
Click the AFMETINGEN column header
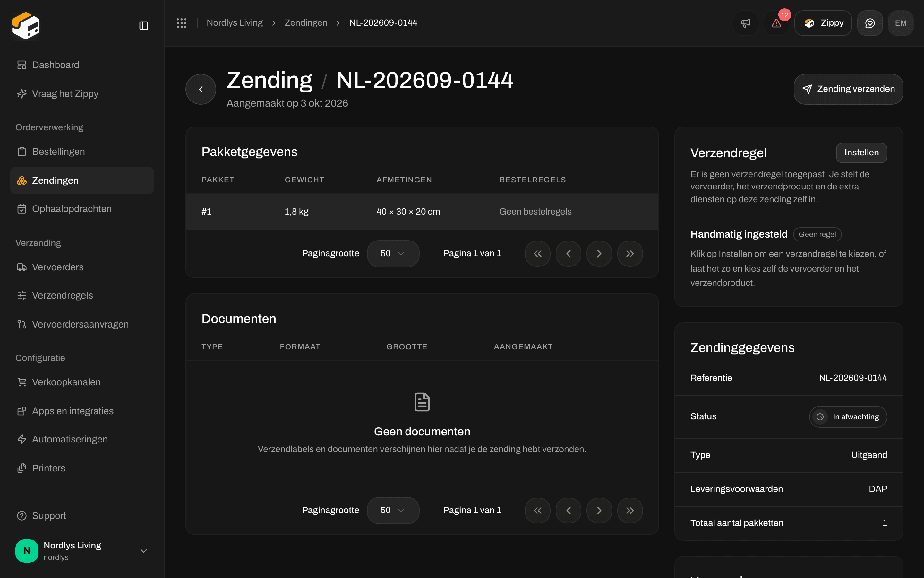point(404,180)
